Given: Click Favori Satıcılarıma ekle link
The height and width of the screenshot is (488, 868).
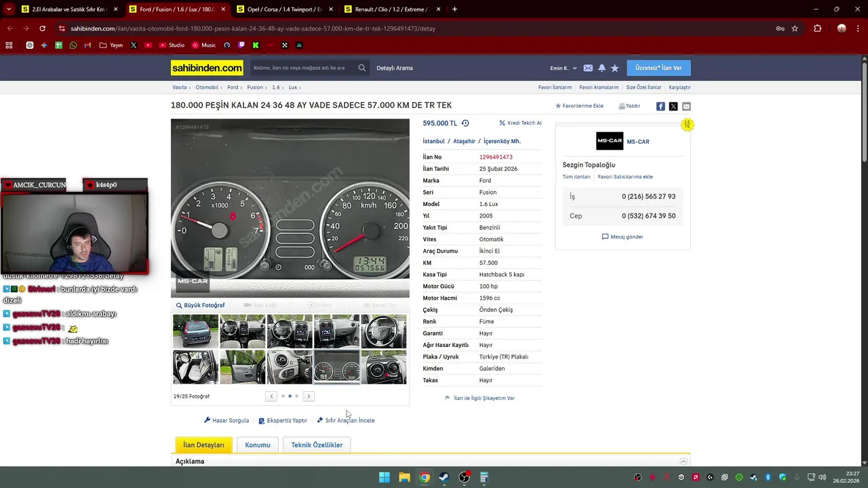Looking at the screenshot, I should [x=625, y=177].
